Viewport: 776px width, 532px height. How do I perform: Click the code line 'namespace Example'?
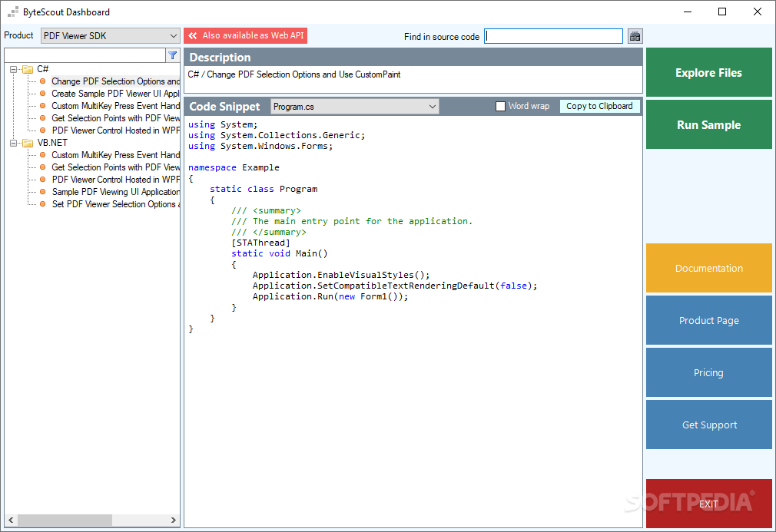coord(234,167)
